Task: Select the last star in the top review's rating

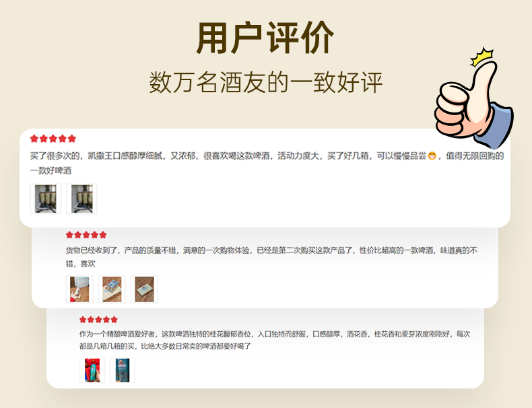Action: click(71, 139)
